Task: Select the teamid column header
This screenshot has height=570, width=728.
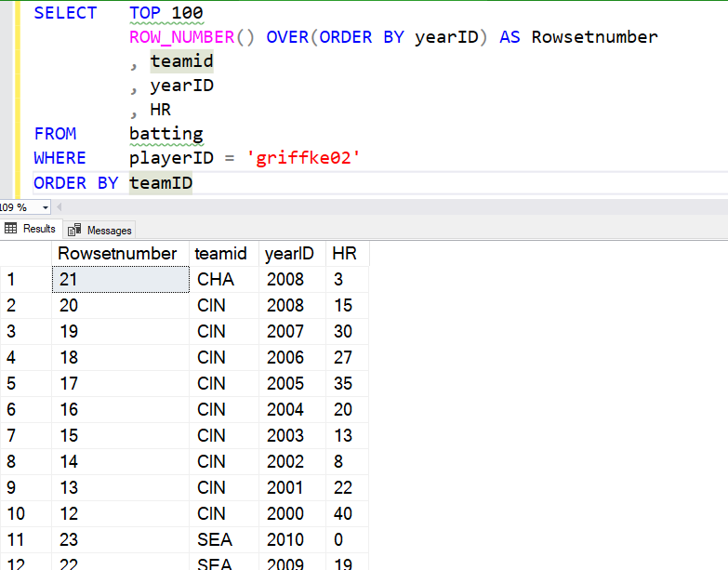Action: click(220, 253)
